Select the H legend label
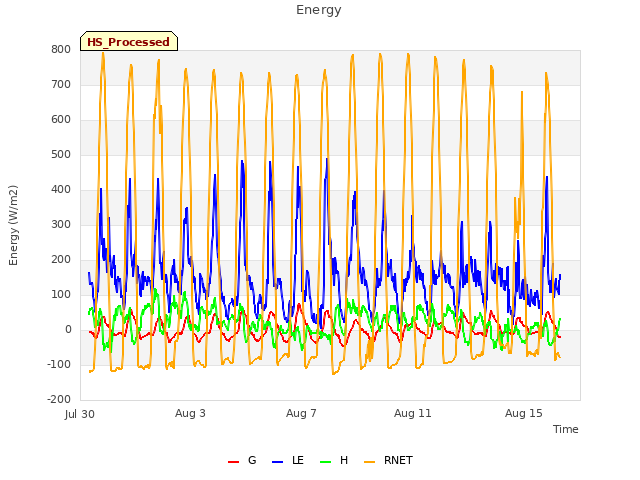The height and width of the screenshot is (480, 640). click(344, 460)
